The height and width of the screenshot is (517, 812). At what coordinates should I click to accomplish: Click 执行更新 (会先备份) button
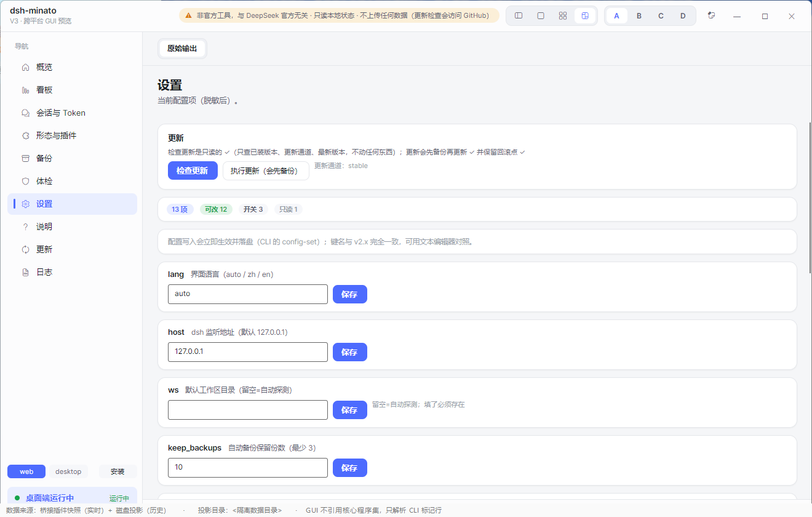point(266,170)
